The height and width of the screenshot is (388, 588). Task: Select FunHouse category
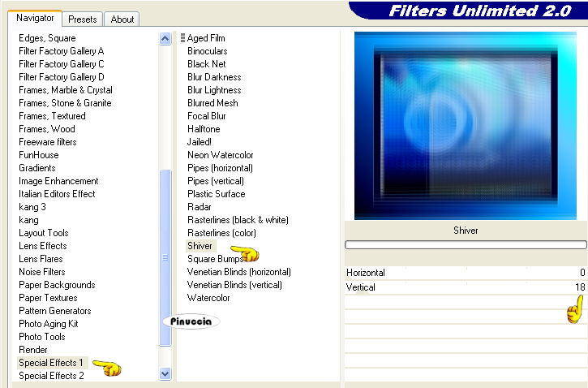(x=39, y=155)
